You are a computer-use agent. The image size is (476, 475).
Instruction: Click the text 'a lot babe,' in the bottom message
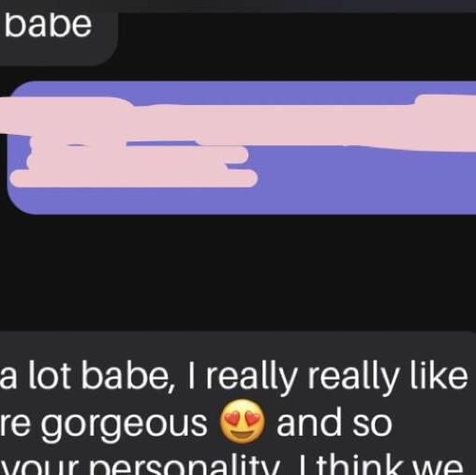pos(89,377)
